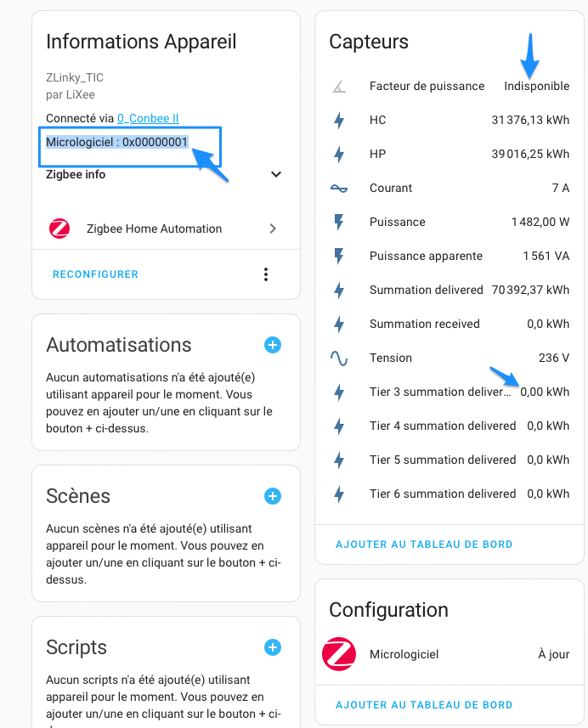588x728 pixels.
Task: Click the Facteur de puissance angle icon
Action: (x=340, y=87)
